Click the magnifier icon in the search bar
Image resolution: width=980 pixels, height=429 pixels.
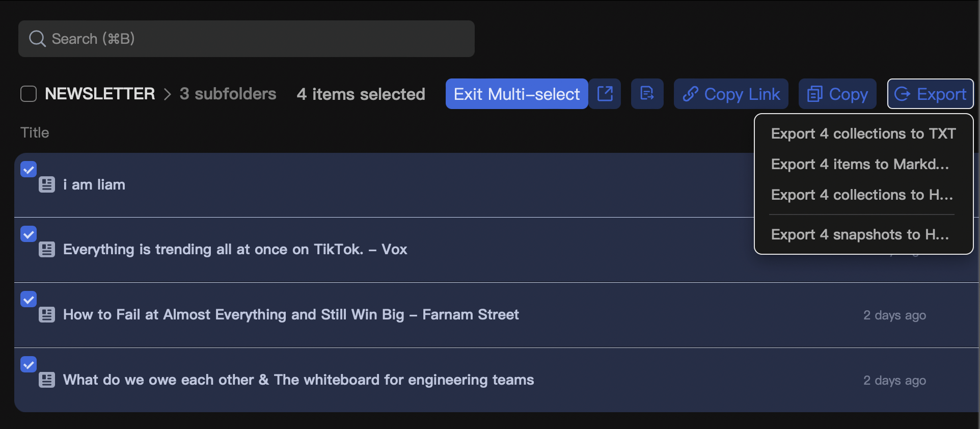click(37, 39)
